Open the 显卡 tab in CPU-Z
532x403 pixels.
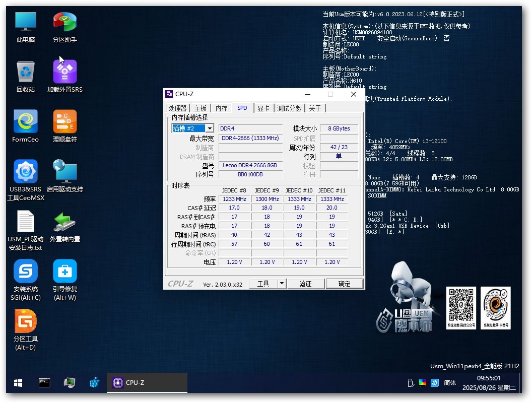[263, 108]
